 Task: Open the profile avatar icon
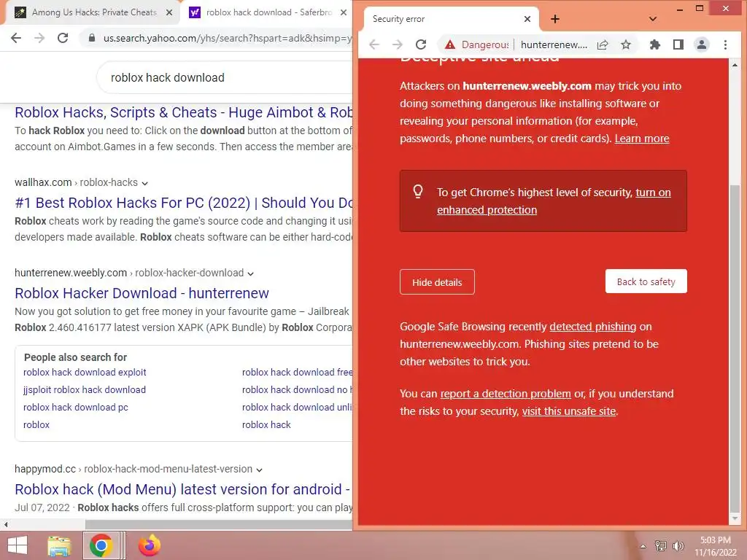pyautogui.click(x=702, y=44)
